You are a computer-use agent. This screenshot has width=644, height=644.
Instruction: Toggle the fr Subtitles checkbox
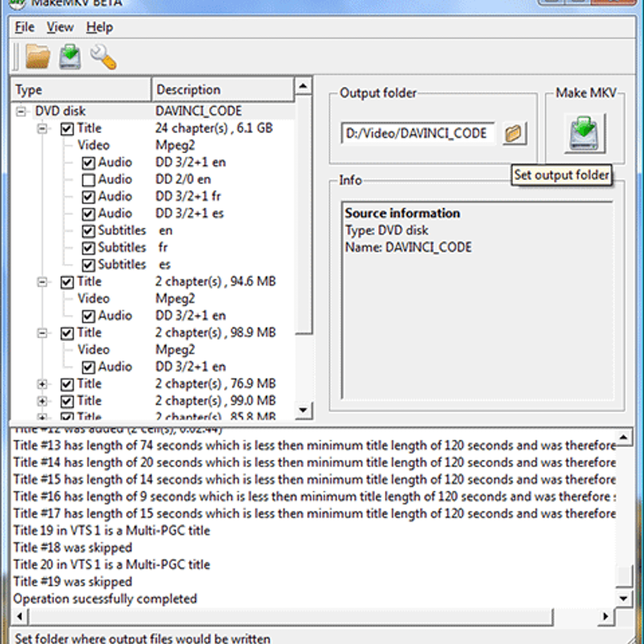tap(88, 248)
